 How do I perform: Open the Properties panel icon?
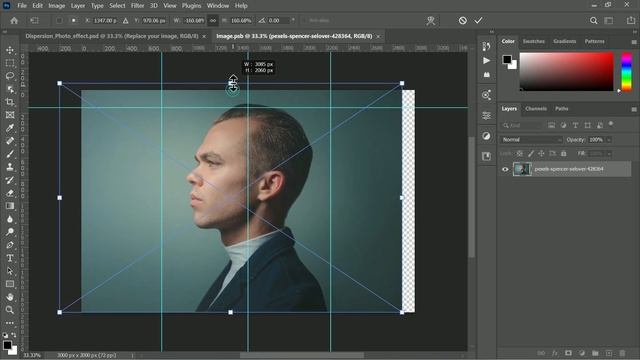click(486, 116)
